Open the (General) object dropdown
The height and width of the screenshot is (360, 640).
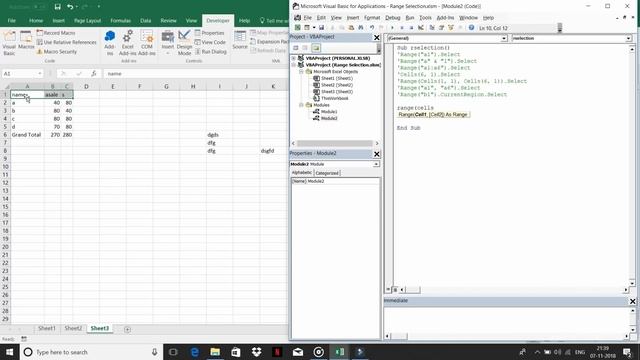(504, 38)
